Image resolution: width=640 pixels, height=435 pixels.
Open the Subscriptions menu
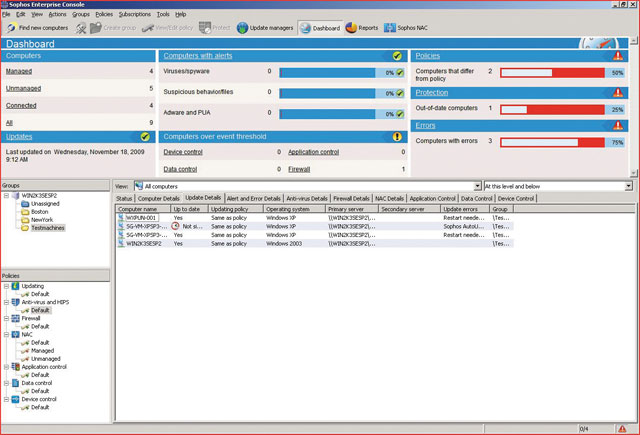(135, 14)
